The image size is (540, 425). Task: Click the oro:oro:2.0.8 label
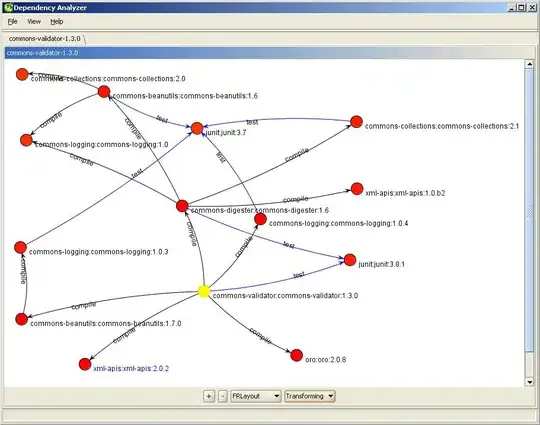click(x=326, y=360)
